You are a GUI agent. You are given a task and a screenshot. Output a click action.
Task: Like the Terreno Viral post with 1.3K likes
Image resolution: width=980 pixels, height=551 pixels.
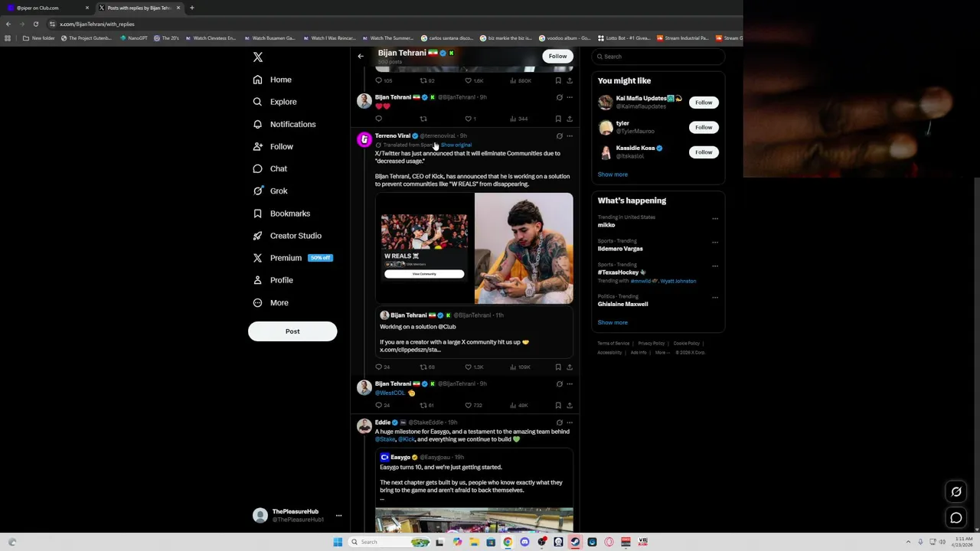click(x=474, y=367)
